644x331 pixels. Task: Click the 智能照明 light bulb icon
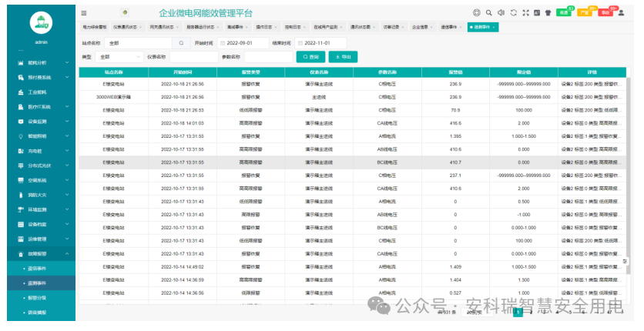21,136
